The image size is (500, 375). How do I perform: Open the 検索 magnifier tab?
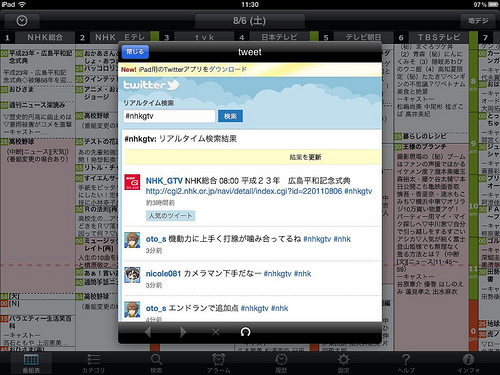click(x=156, y=363)
